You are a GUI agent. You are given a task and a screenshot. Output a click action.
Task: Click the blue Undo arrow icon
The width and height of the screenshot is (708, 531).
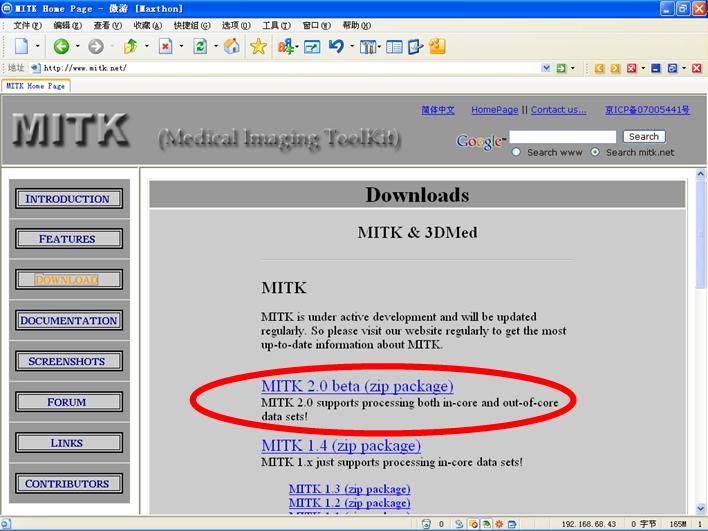pos(336,46)
